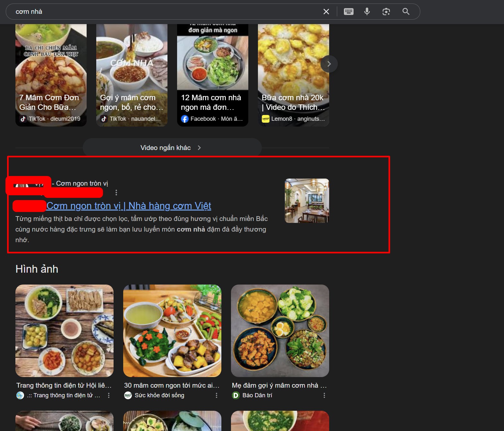The height and width of the screenshot is (431, 504).
Task: Click the "Hình ảnh" section heading
Action: [37, 269]
